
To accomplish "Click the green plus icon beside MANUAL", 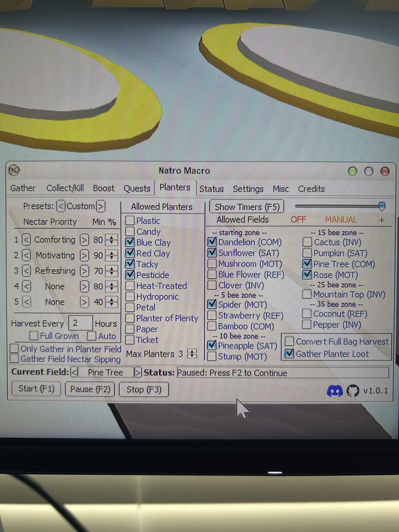I will pyautogui.click(x=381, y=220).
